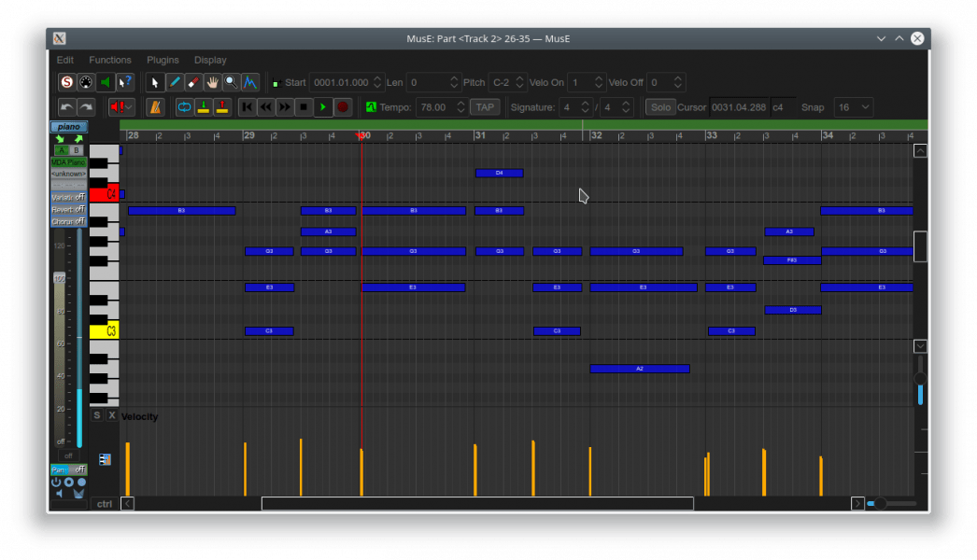Select the hand pan tool
977x560 pixels.
click(x=212, y=82)
